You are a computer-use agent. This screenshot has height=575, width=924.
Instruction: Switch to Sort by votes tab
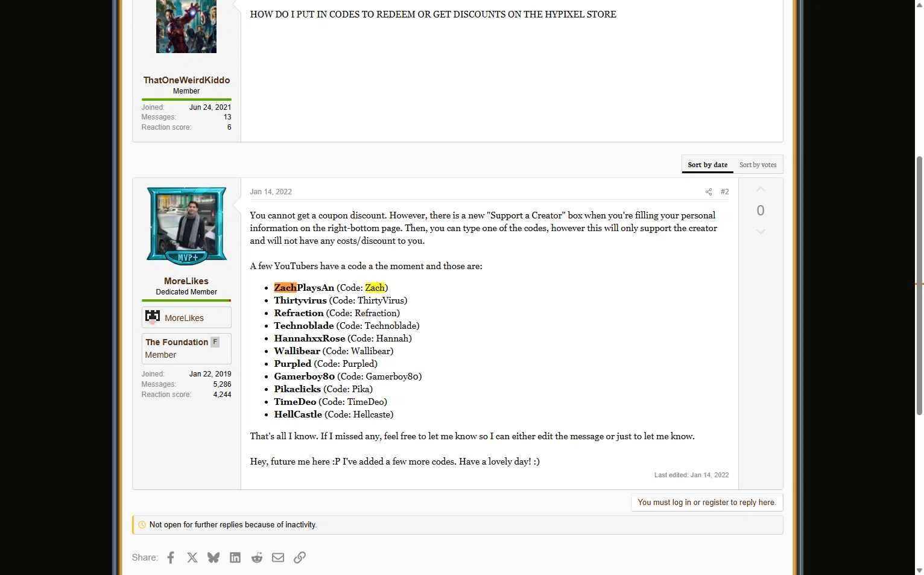(758, 165)
